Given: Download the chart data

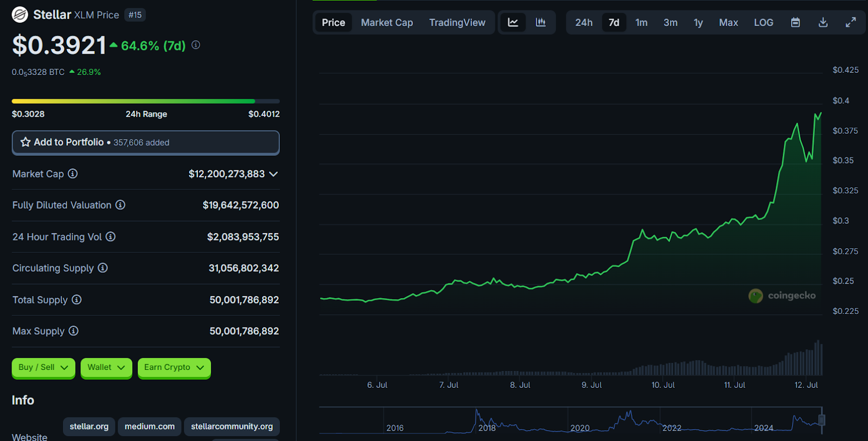Looking at the screenshot, I should point(823,22).
